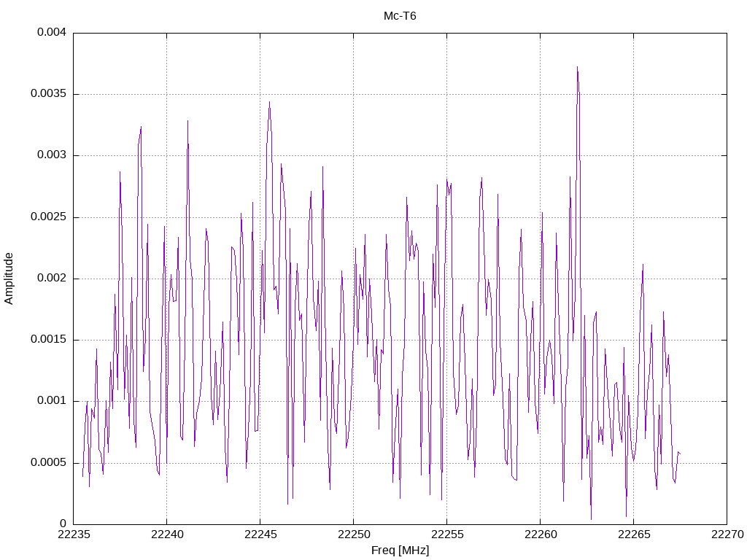Click the y-axis tick label 0.004
The image size is (747, 560).
click(52, 32)
